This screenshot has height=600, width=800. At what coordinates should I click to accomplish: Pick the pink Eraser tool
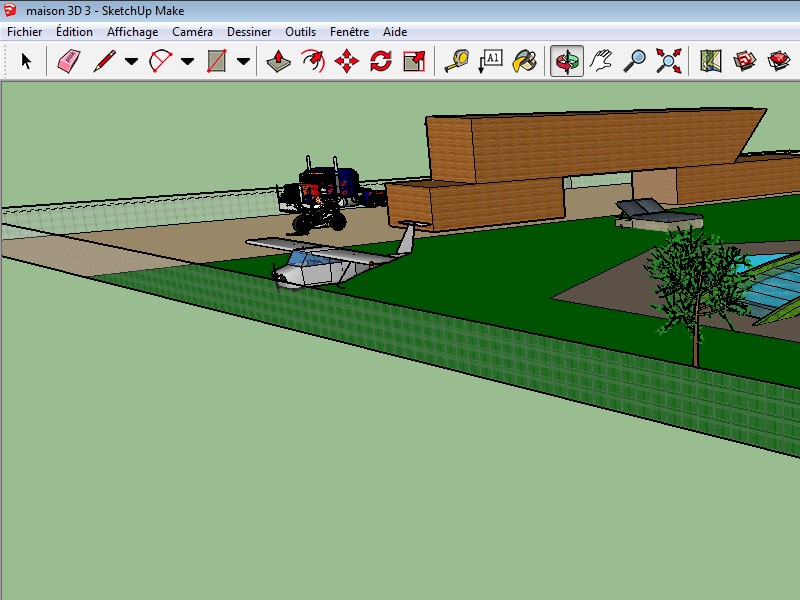pos(69,61)
